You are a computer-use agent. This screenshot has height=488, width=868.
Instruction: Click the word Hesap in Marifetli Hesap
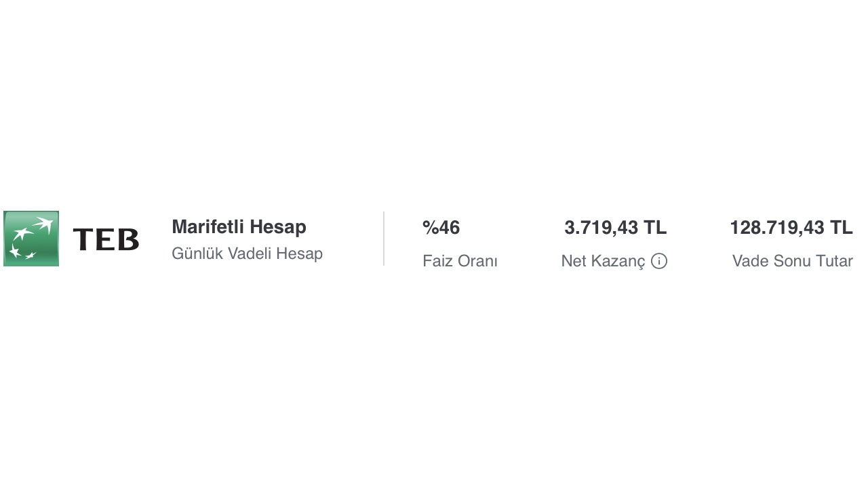(x=278, y=226)
